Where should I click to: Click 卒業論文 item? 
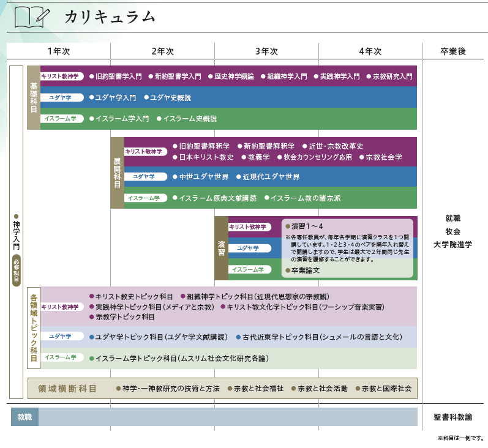tap(303, 271)
